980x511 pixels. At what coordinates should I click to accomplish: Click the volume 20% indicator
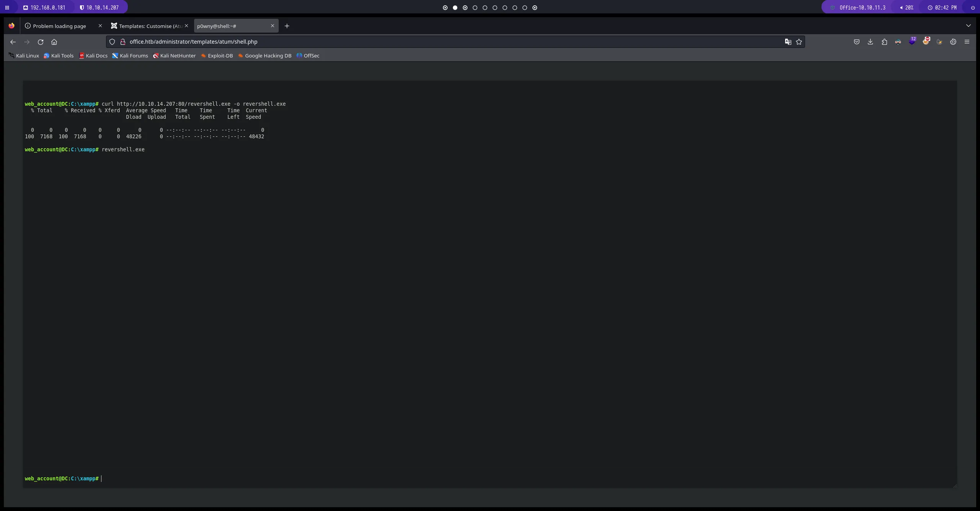point(906,8)
